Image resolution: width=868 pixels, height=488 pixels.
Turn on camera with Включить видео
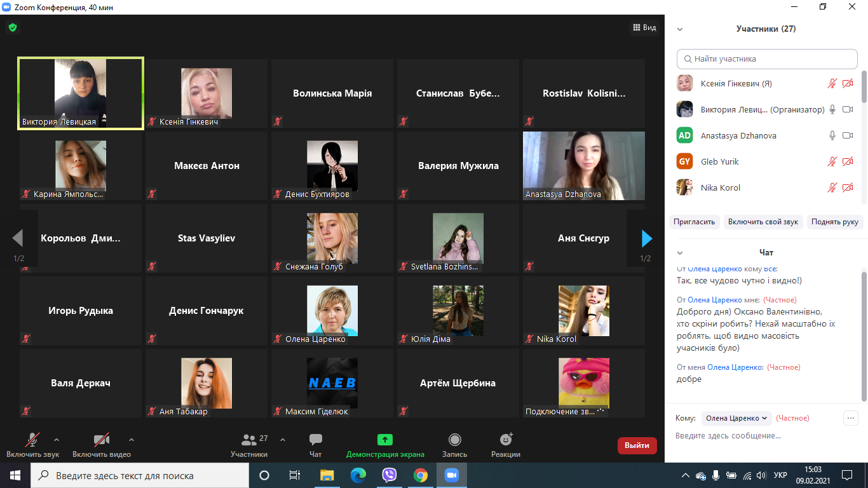[102, 440]
